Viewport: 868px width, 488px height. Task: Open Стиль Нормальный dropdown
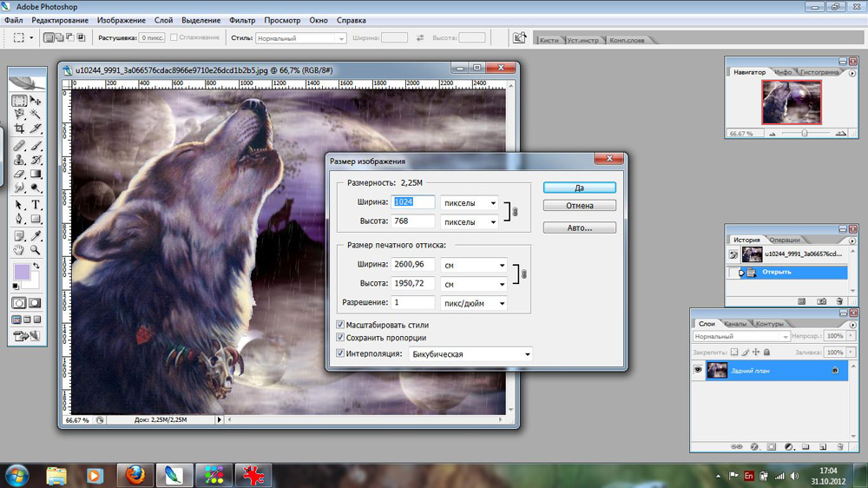click(x=300, y=38)
